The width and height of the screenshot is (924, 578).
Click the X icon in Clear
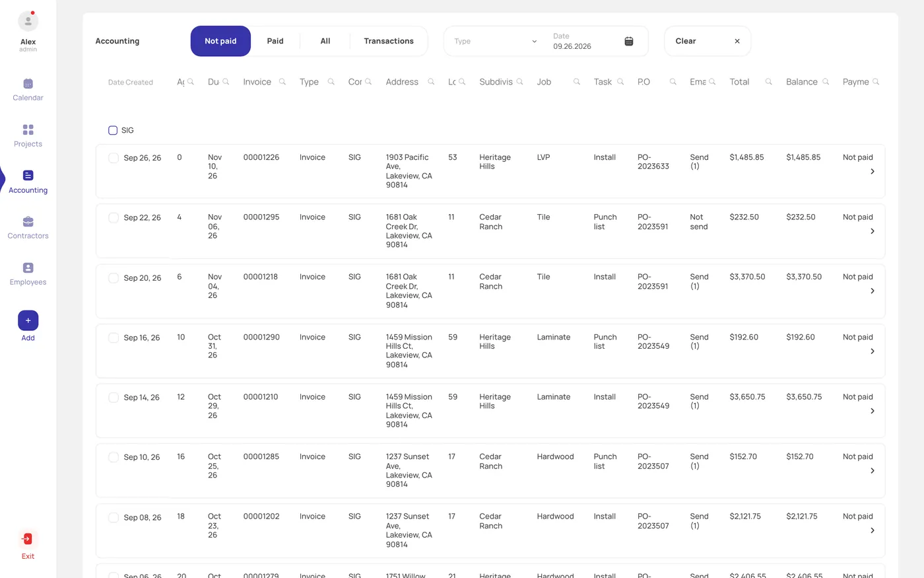[737, 41]
